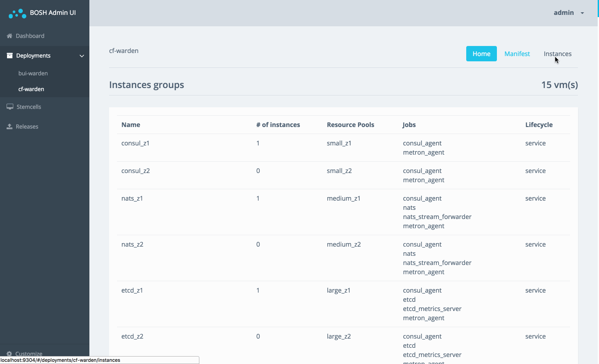
Task: Click the admin username label
Action: pos(564,13)
